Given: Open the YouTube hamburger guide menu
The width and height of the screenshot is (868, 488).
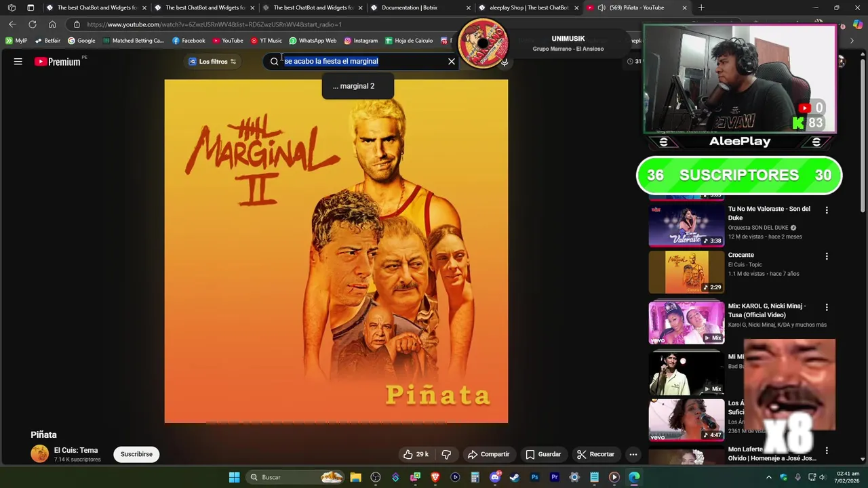Looking at the screenshot, I should click(18, 62).
